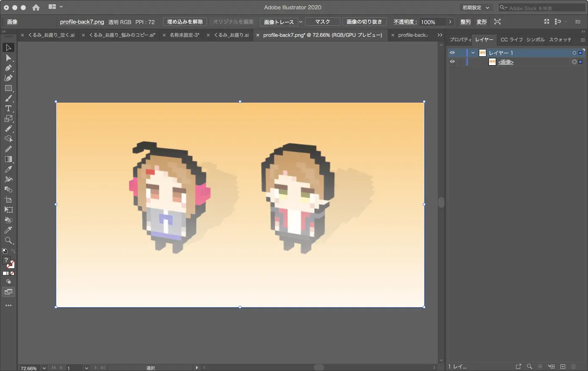Hide the <画像> sublayer eye icon
Viewport: 588px width, 371px height.
[452, 62]
